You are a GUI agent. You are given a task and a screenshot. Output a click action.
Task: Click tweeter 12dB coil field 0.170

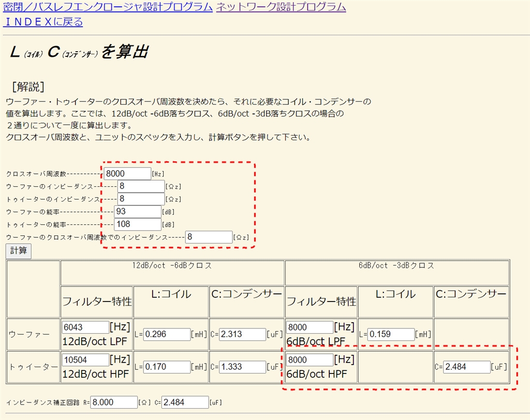point(167,367)
